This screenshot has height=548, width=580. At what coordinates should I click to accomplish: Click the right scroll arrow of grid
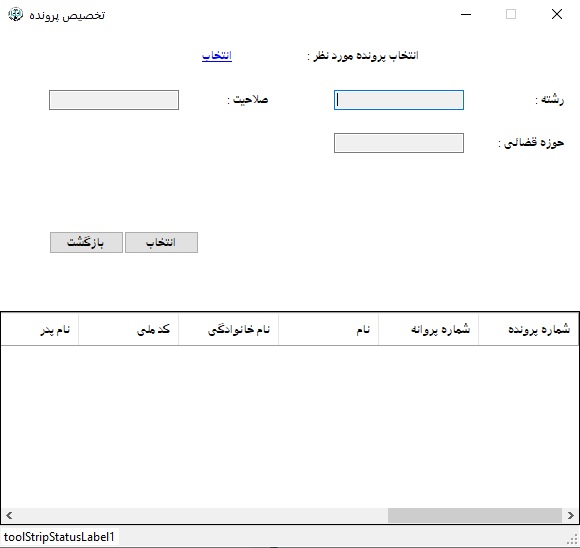pyautogui.click(x=571, y=515)
